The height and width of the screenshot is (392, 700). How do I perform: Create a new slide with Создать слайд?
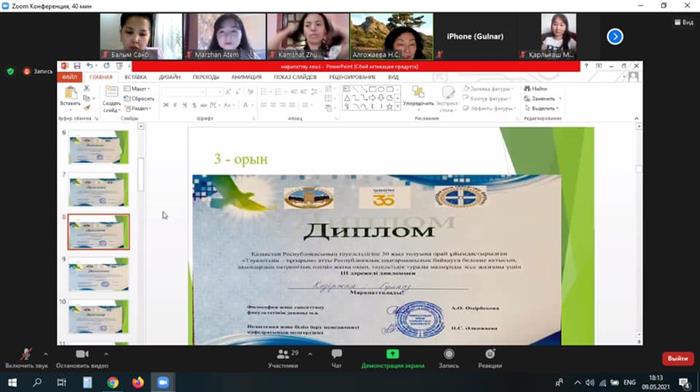[x=111, y=99]
